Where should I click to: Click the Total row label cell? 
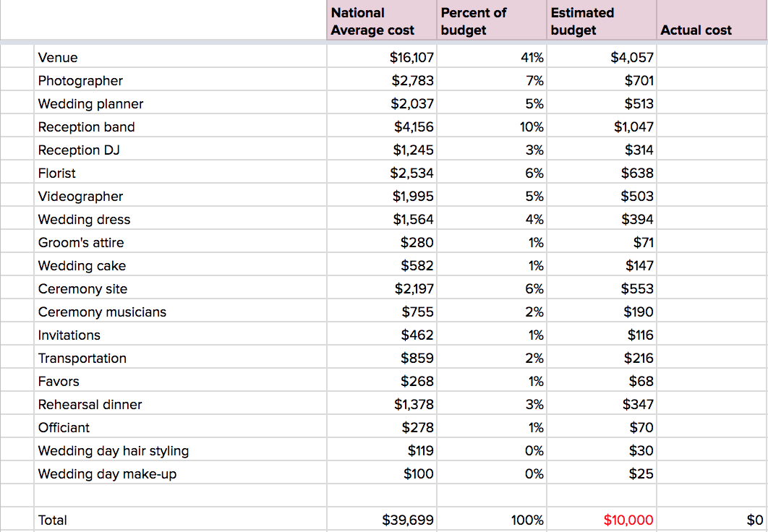(180, 520)
